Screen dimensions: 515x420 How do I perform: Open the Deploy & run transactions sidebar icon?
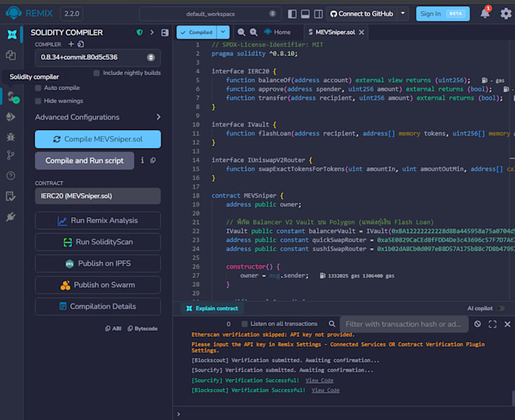(x=11, y=117)
